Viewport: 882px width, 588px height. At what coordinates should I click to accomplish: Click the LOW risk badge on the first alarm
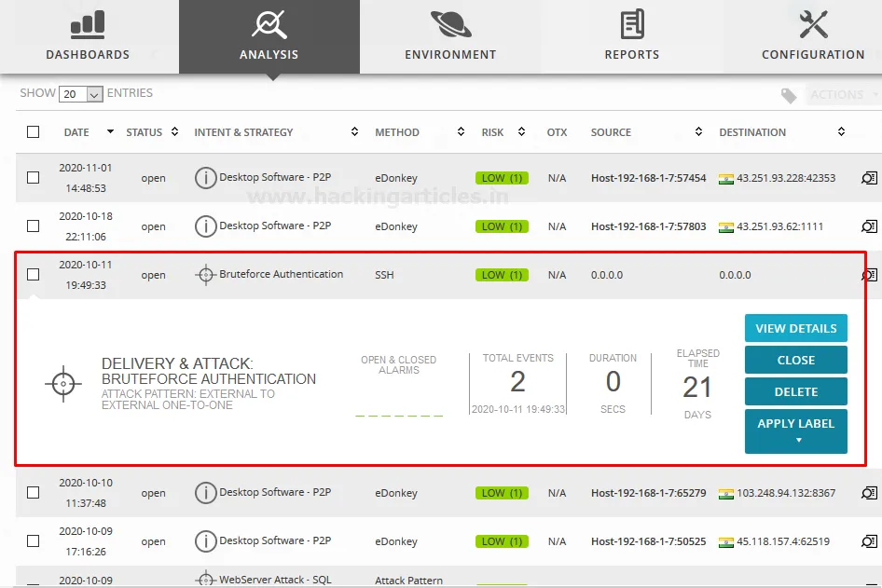pos(501,177)
